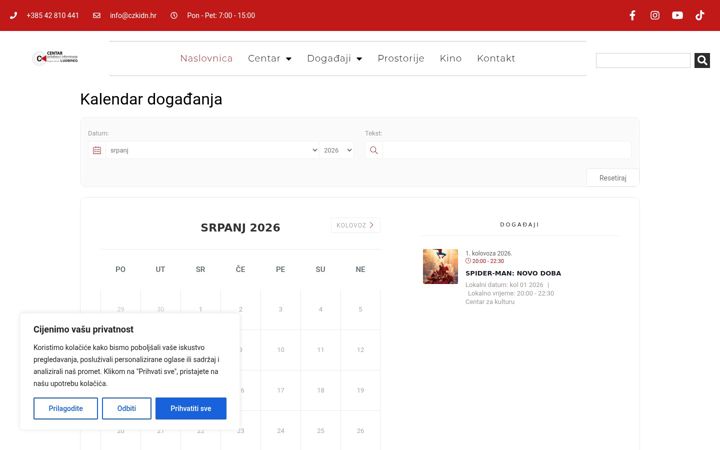Viewport: 720px width, 450px height.
Task: Click the site search magnifier button
Action: [702, 60]
